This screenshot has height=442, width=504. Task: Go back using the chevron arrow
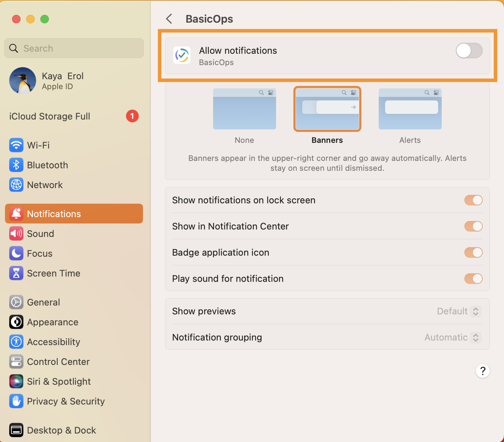169,19
